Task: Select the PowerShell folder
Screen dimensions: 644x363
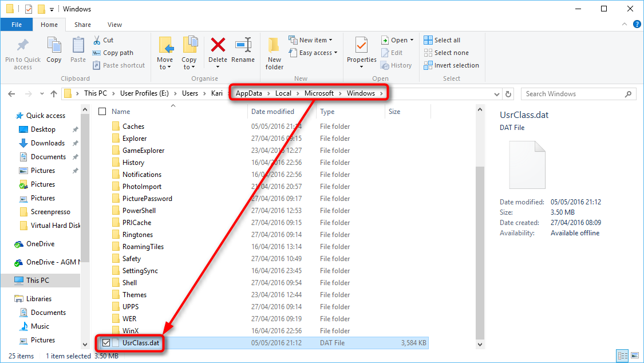Action: pos(139,211)
